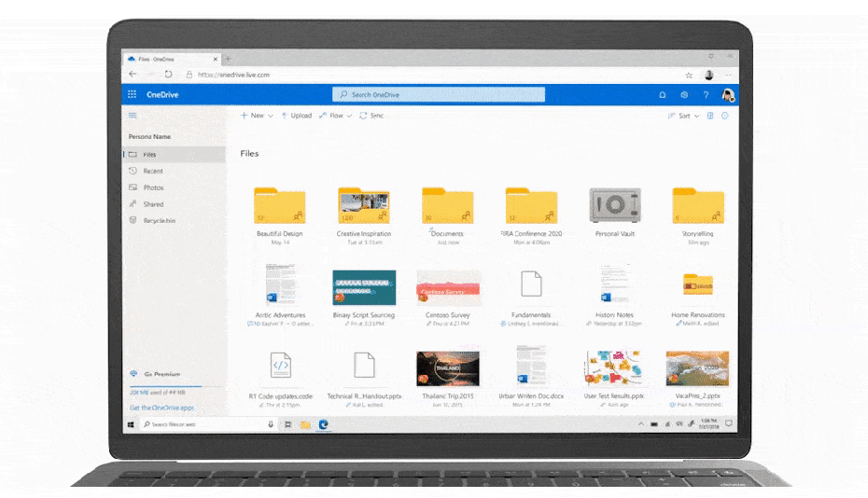Click the Get the OneDrive apps link
This screenshot has width=868, height=498.
[161, 408]
